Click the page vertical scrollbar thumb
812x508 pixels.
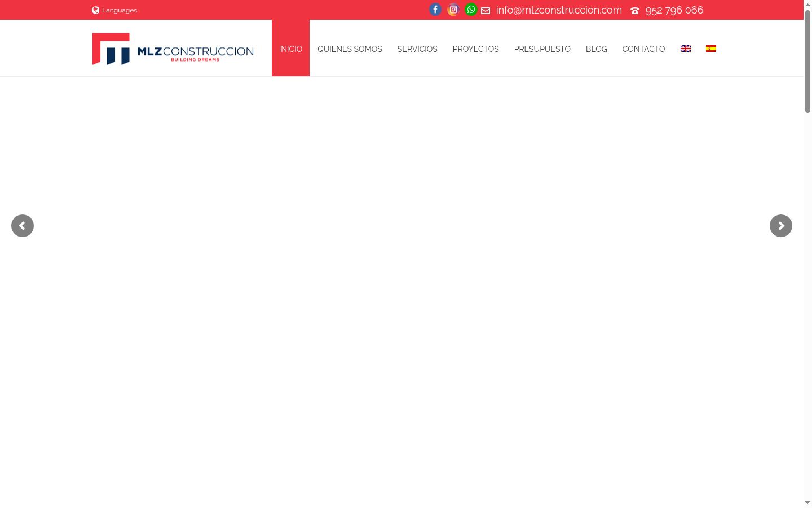[807, 61]
